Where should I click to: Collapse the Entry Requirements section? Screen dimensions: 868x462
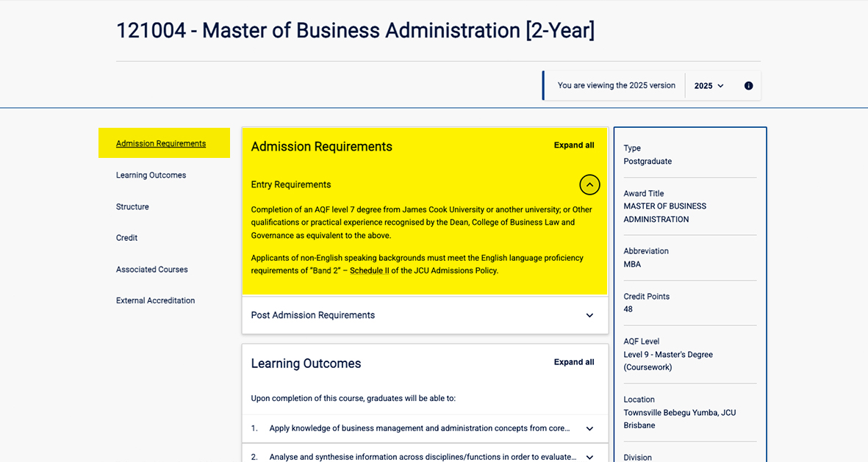click(589, 185)
